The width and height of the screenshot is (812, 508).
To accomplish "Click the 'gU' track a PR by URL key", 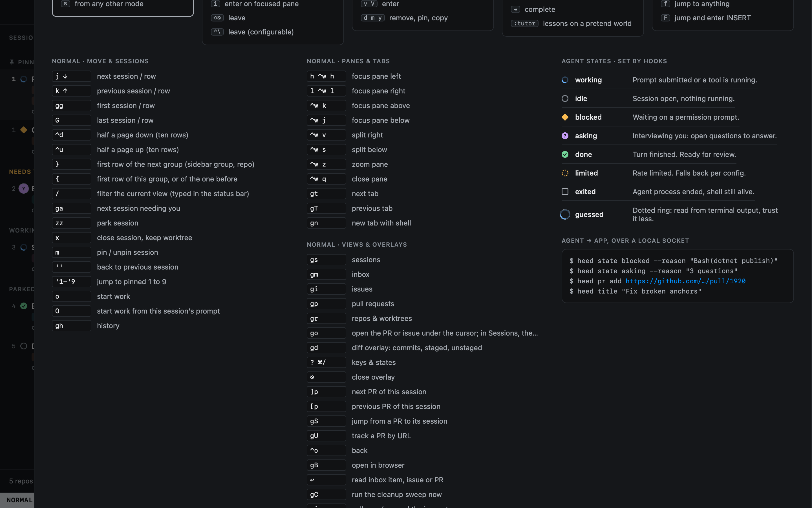I will (x=326, y=436).
